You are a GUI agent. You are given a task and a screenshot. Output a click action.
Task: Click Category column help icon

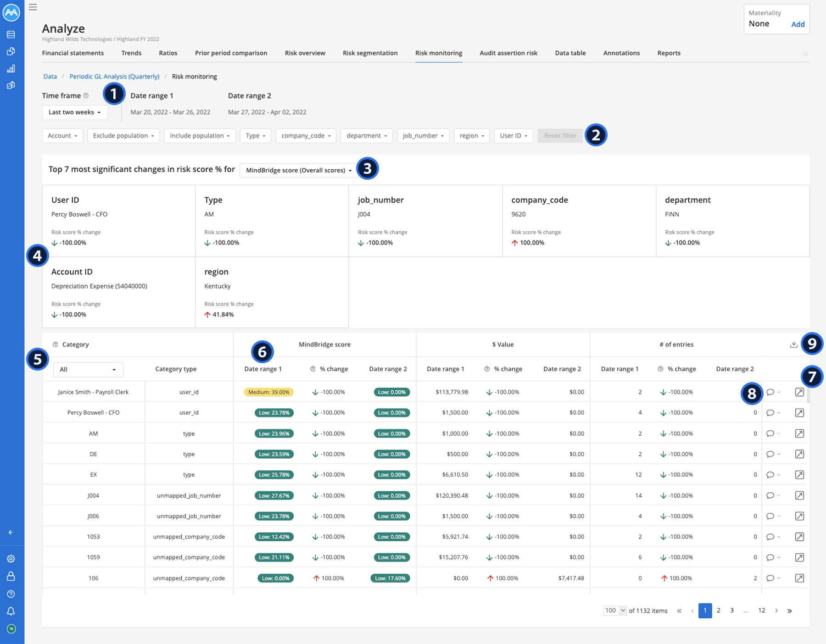[56, 344]
